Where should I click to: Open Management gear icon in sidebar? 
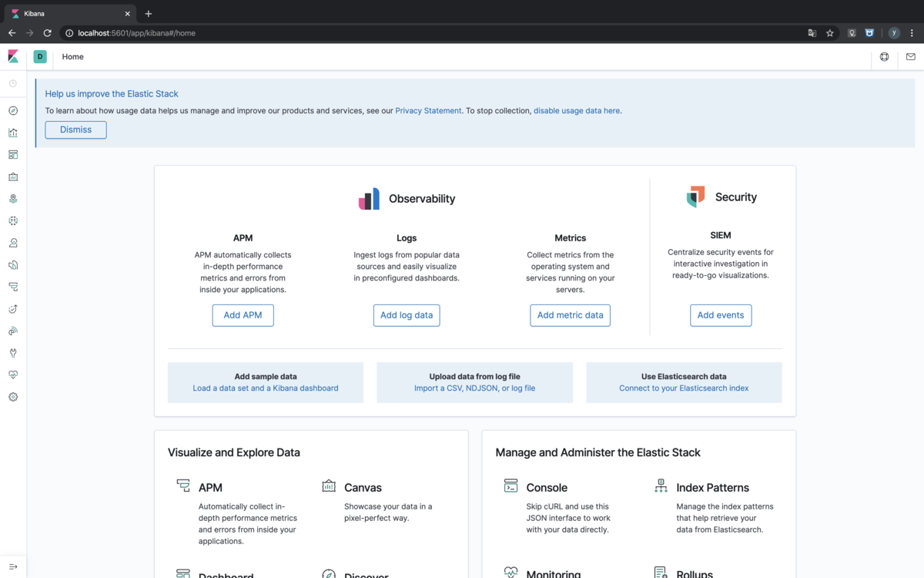(13, 397)
